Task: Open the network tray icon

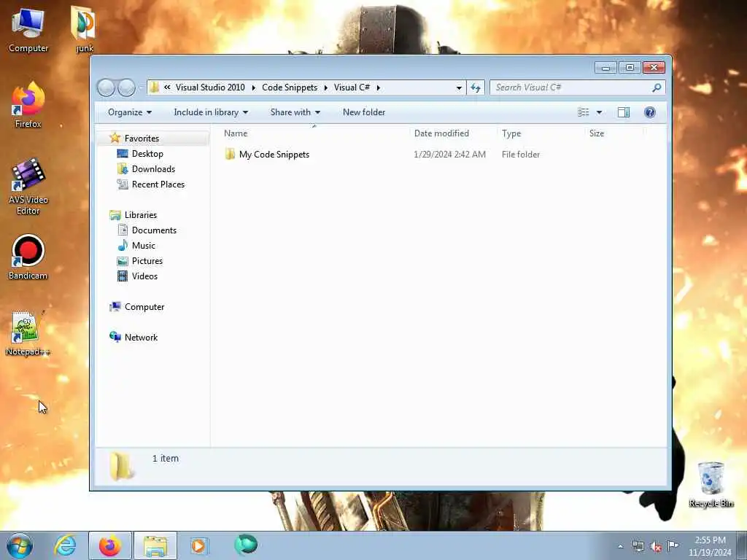Action: click(x=638, y=547)
